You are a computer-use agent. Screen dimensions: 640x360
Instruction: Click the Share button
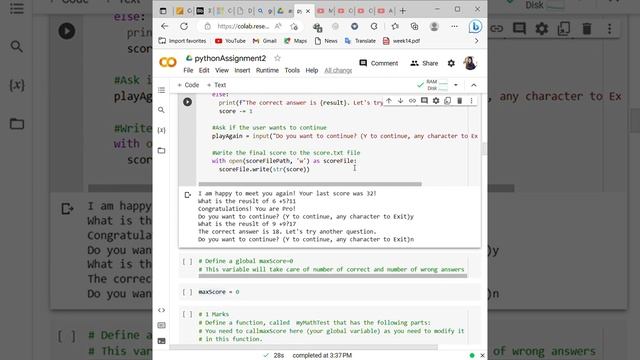(424, 63)
